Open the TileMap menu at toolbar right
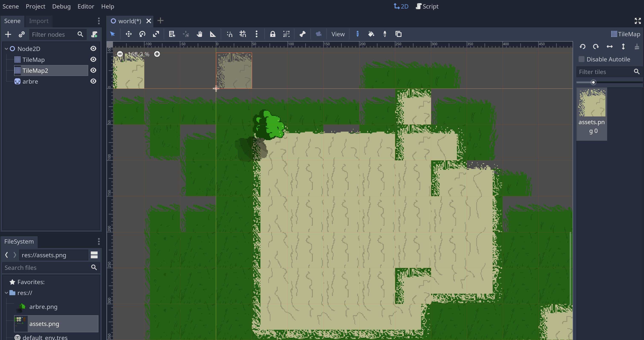This screenshot has height=340, width=644. coord(626,34)
